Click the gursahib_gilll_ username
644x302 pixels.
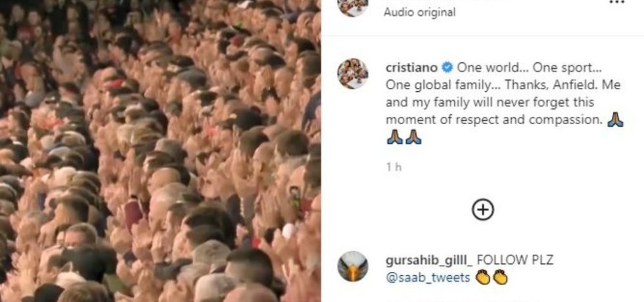(x=429, y=260)
